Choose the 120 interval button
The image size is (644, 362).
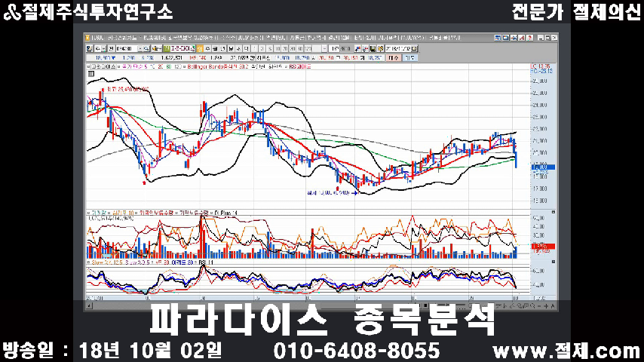point(308,48)
